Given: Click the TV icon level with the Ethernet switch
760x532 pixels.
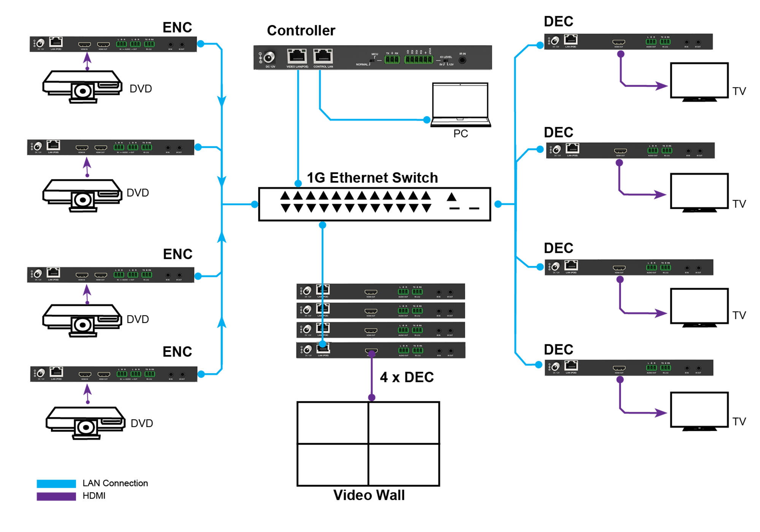Looking at the screenshot, I should [699, 193].
